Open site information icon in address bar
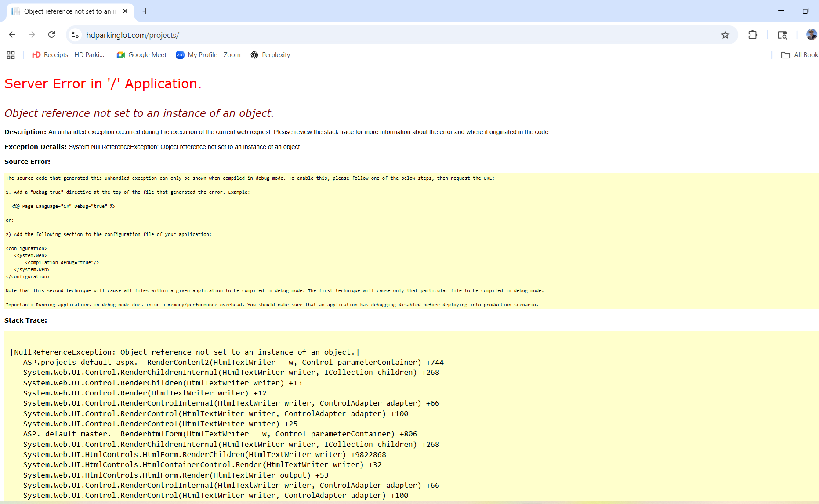This screenshot has width=819, height=504. coord(75,35)
